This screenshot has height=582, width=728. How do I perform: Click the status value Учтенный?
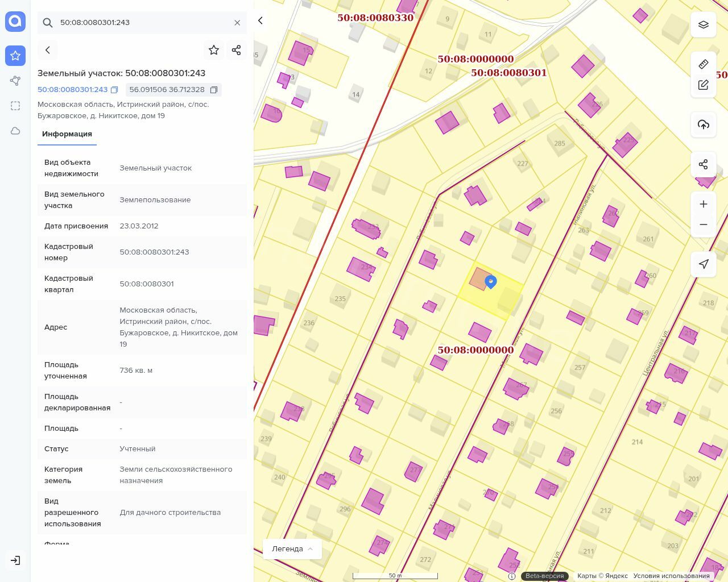[x=137, y=449]
